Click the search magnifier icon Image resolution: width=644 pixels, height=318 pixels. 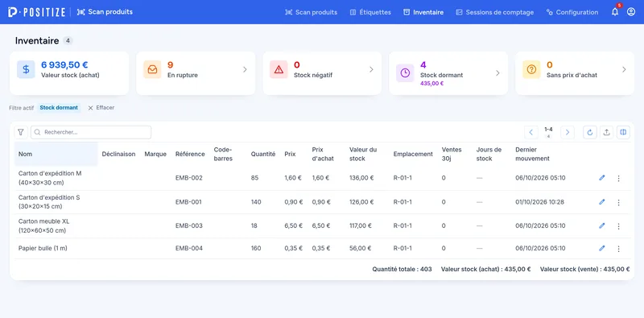coord(37,132)
